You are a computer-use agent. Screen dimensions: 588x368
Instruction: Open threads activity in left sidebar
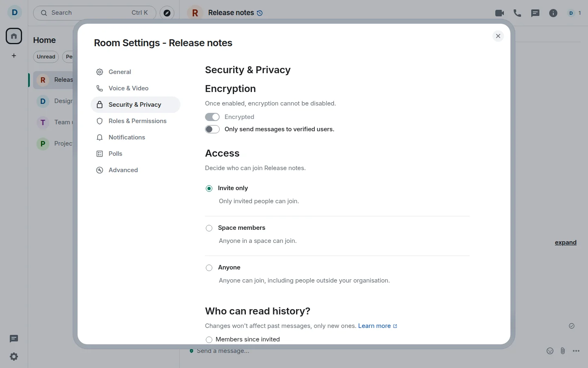pyautogui.click(x=14, y=339)
